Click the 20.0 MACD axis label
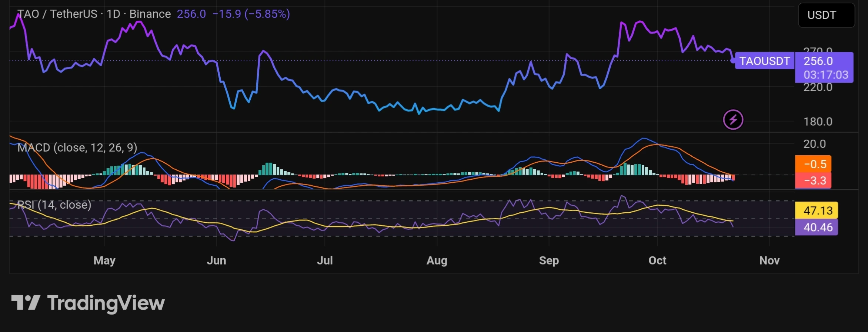The height and width of the screenshot is (332, 868). click(815, 144)
